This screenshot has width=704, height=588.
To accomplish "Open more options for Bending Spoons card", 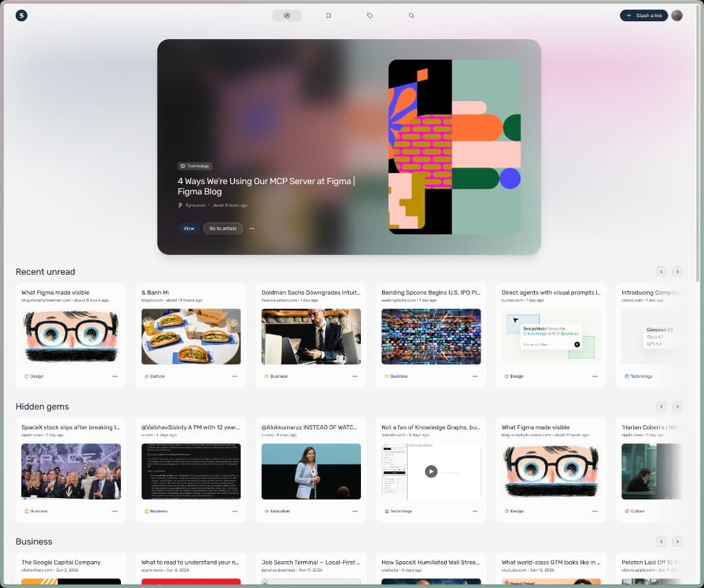I will (475, 376).
